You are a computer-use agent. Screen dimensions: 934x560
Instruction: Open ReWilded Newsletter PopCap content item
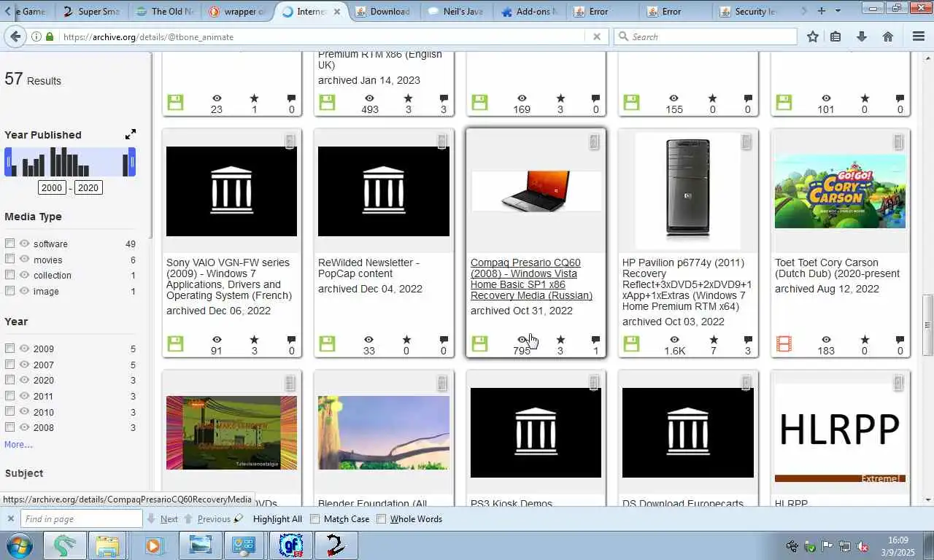tap(368, 268)
